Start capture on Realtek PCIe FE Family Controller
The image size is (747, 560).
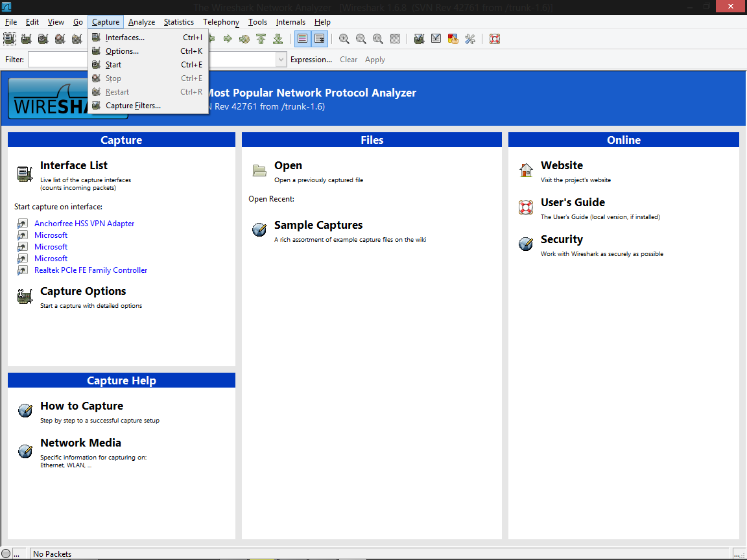(x=91, y=270)
